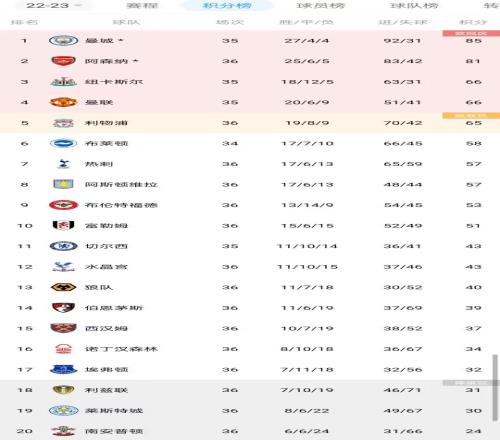This screenshot has width=500, height=440.
Task: Open the 球员榜 tab
Action: coord(320,5)
